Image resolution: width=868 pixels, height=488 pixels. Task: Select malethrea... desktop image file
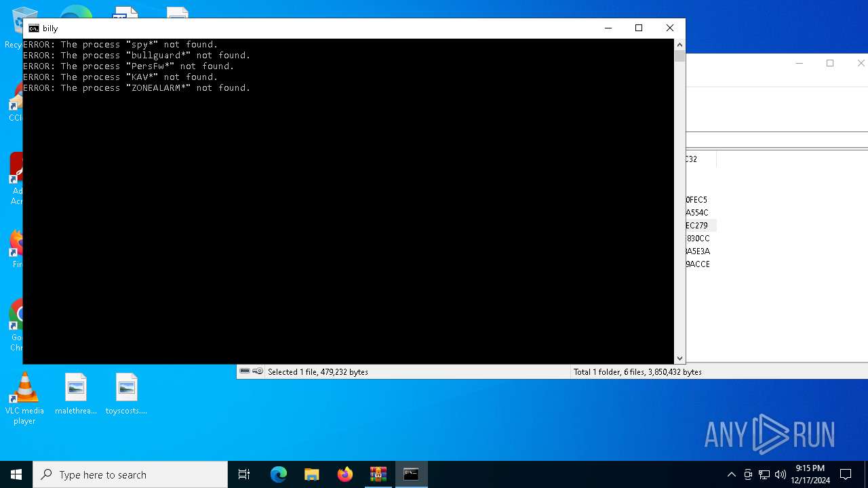coord(76,394)
